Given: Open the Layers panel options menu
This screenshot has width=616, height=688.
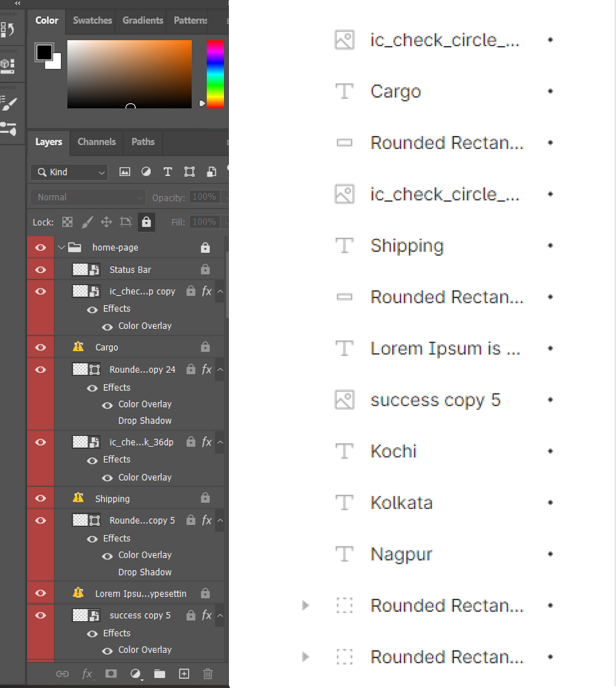Looking at the screenshot, I should click(x=227, y=143).
